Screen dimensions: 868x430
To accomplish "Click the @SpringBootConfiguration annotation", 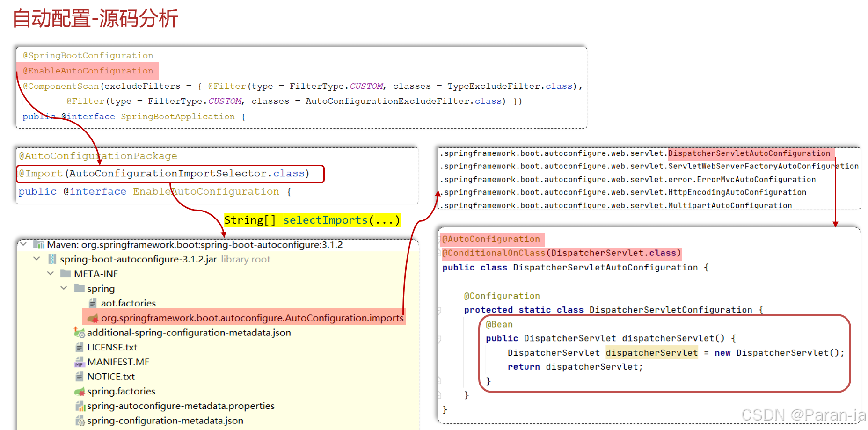I will click(88, 55).
